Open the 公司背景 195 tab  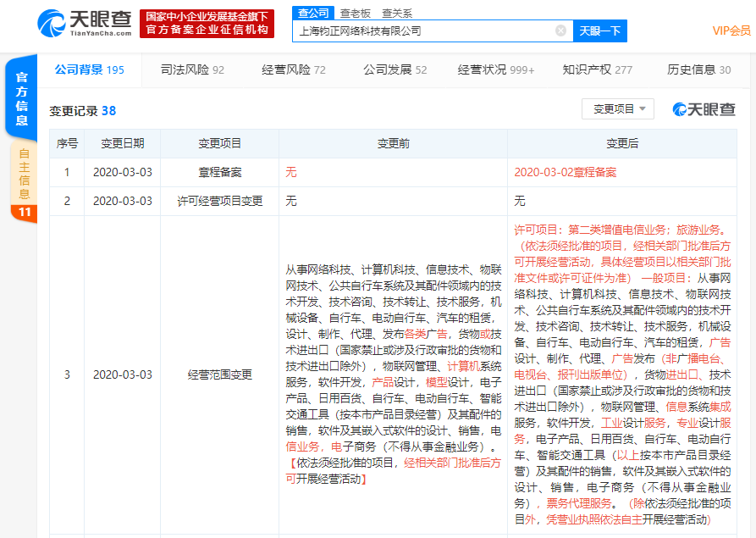pyautogui.click(x=89, y=70)
